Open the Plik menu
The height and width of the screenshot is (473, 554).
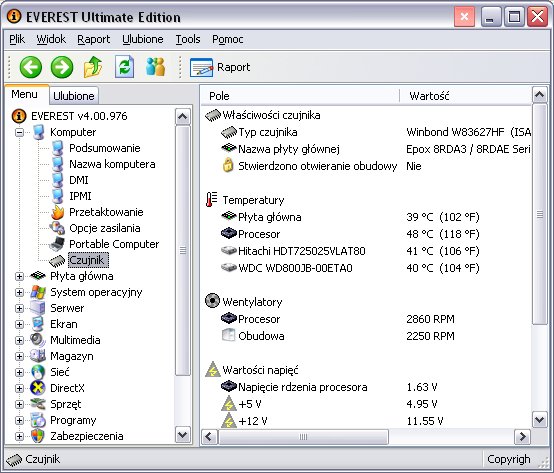[x=17, y=39]
